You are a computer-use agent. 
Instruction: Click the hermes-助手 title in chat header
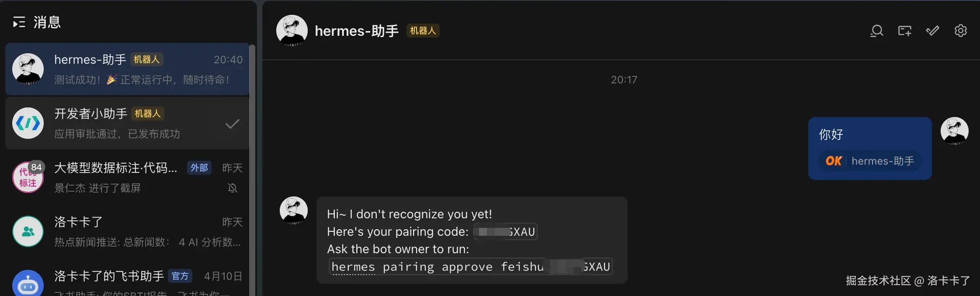(x=357, y=31)
